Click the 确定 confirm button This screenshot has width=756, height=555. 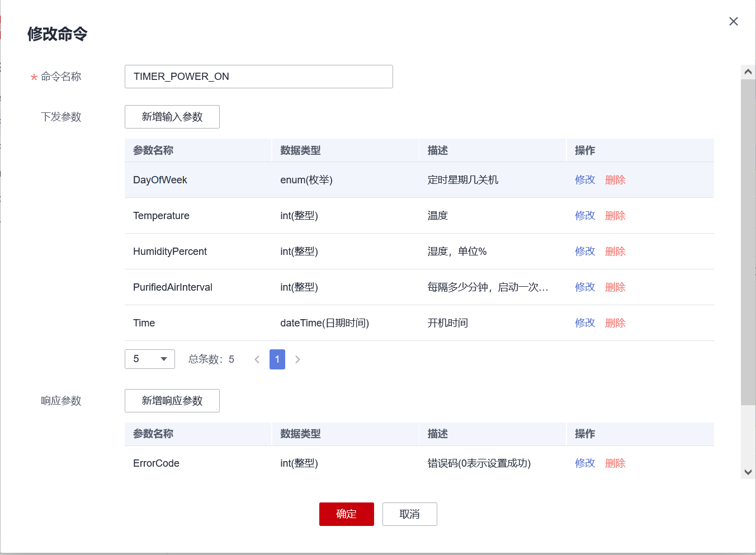(x=346, y=514)
